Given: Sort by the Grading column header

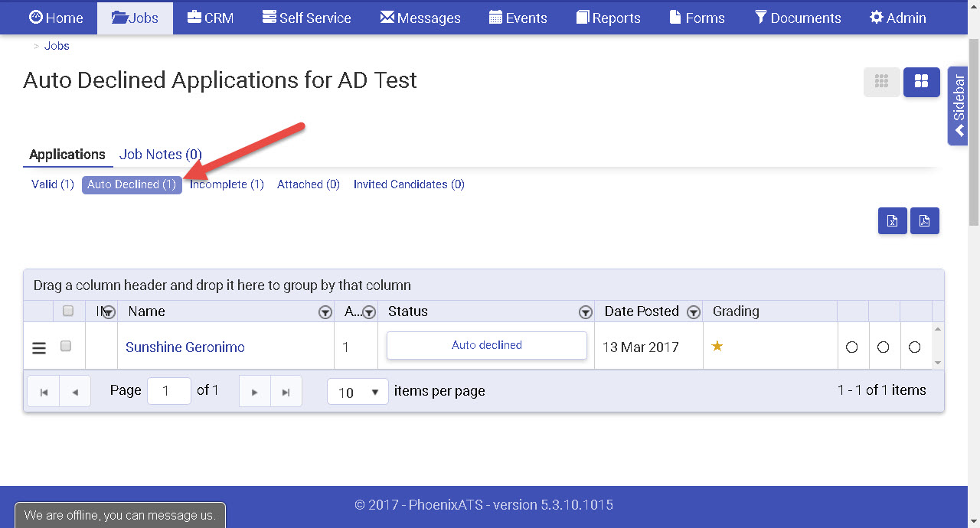Looking at the screenshot, I should [x=736, y=311].
